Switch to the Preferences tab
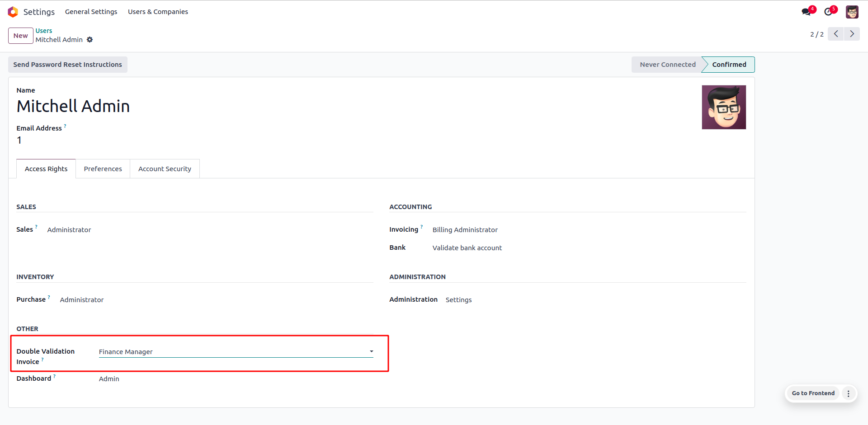The height and width of the screenshot is (425, 868). (x=103, y=169)
